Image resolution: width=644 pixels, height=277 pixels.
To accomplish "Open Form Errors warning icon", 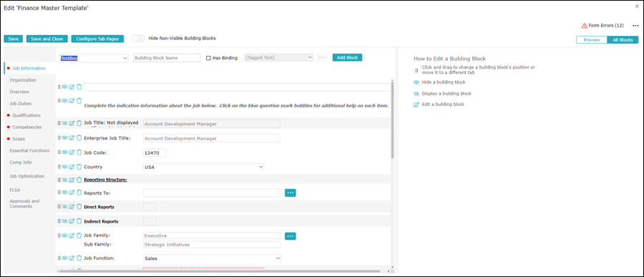I will pyautogui.click(x=584, y=26).
